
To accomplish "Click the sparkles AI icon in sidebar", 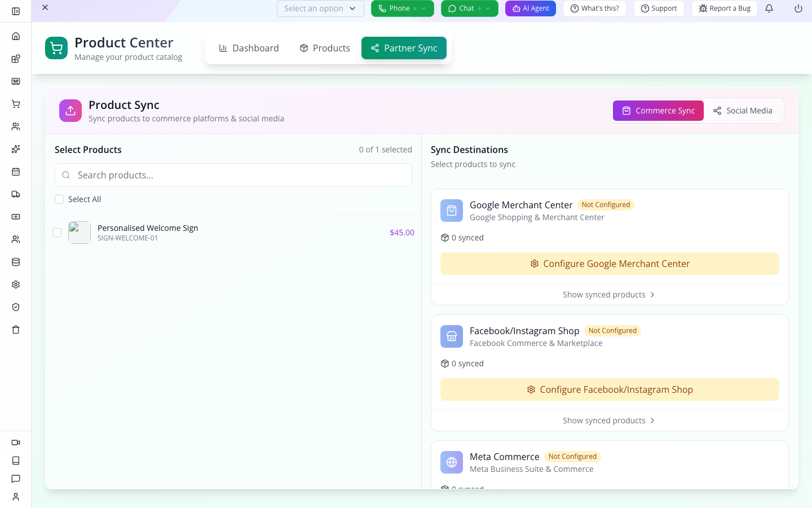I will (16, 149).
